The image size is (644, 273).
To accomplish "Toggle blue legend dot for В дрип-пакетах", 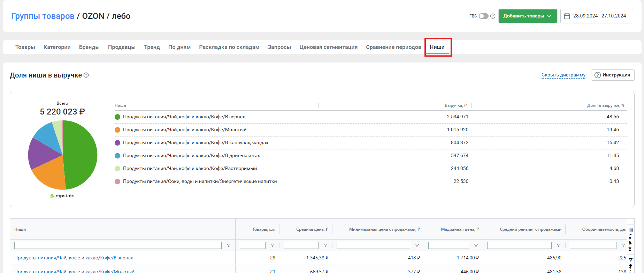I will pyautogui.click(x=117, y=156).
